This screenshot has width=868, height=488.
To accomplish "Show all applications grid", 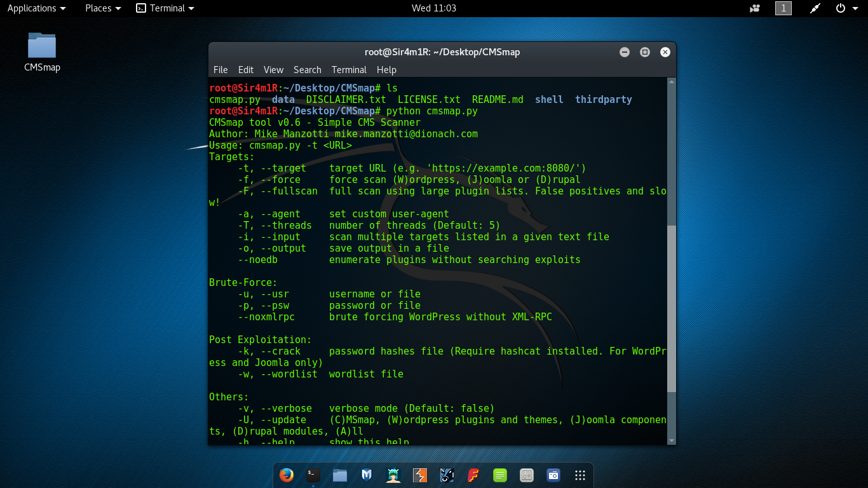I will click(580, 475).
